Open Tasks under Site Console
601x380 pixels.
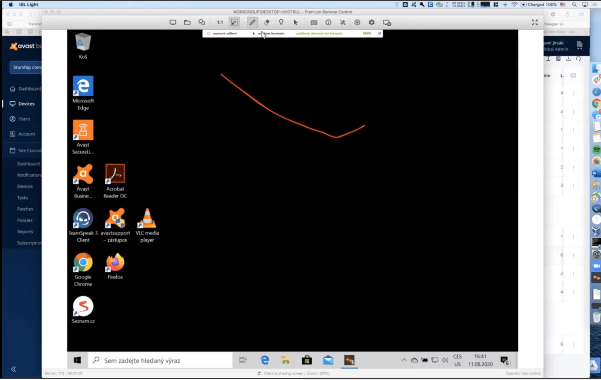pyautogui.click(x=23, y=197)
